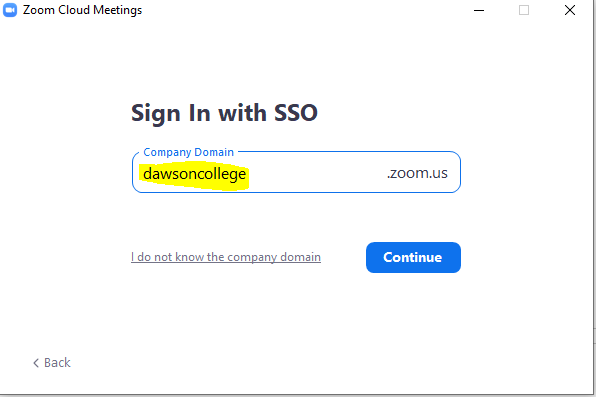Place cursor after the word dawsoncollege
This screenshot has height=397, width=596.
tap(247, 175)
